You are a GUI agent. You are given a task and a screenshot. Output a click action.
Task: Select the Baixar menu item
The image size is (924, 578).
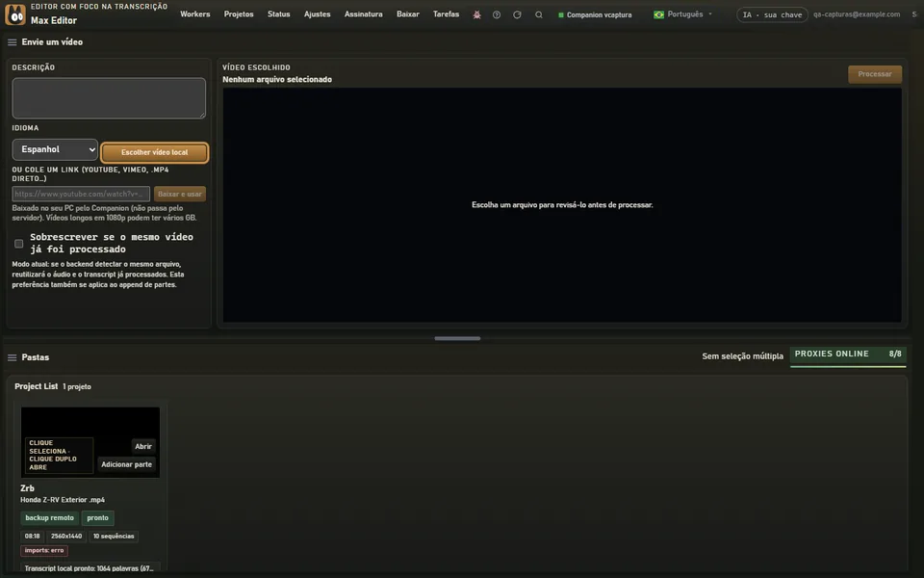click(408, 14)
